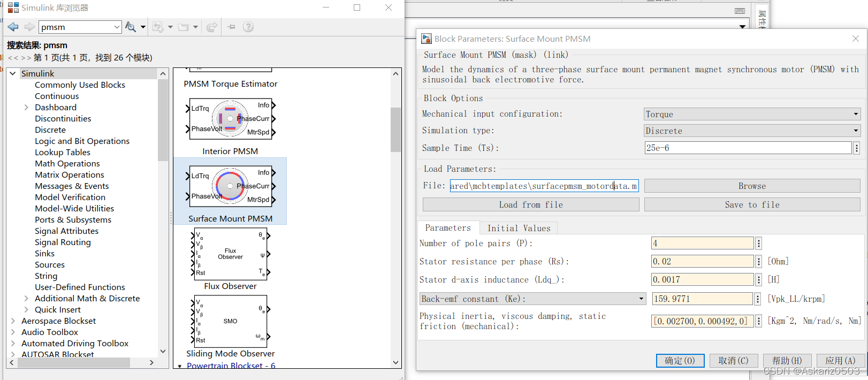Expand Additional Math & Discrete node
The width and height of the screenshot is (868, 380).
[x=26, y=298]
